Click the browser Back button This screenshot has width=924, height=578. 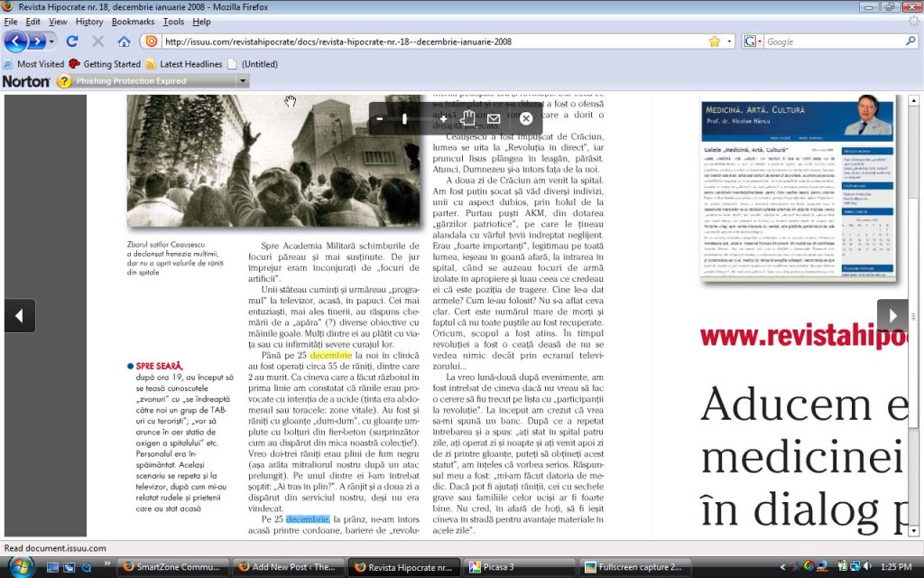(x=15, y=42)
